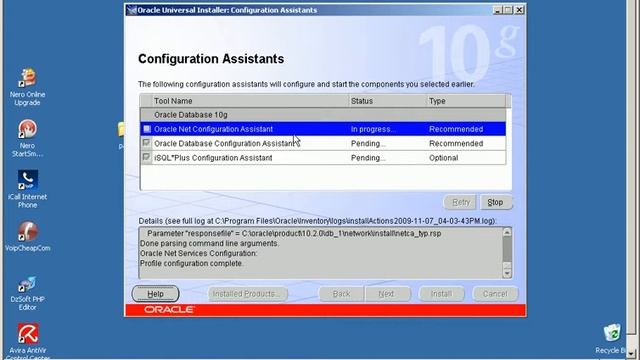640x360 pixels.
Task: Click the Retry button
Action: tap(460, 202)
